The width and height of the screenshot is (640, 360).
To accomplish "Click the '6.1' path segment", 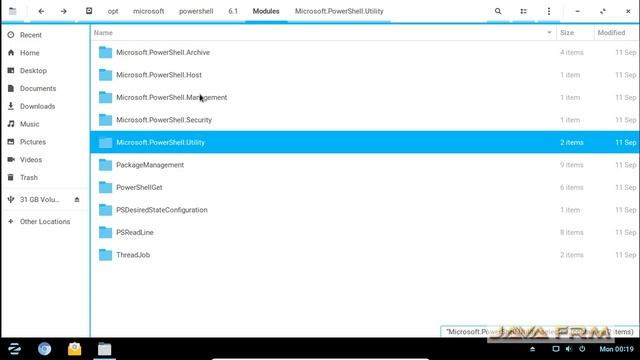I will [x=233, y=11].
